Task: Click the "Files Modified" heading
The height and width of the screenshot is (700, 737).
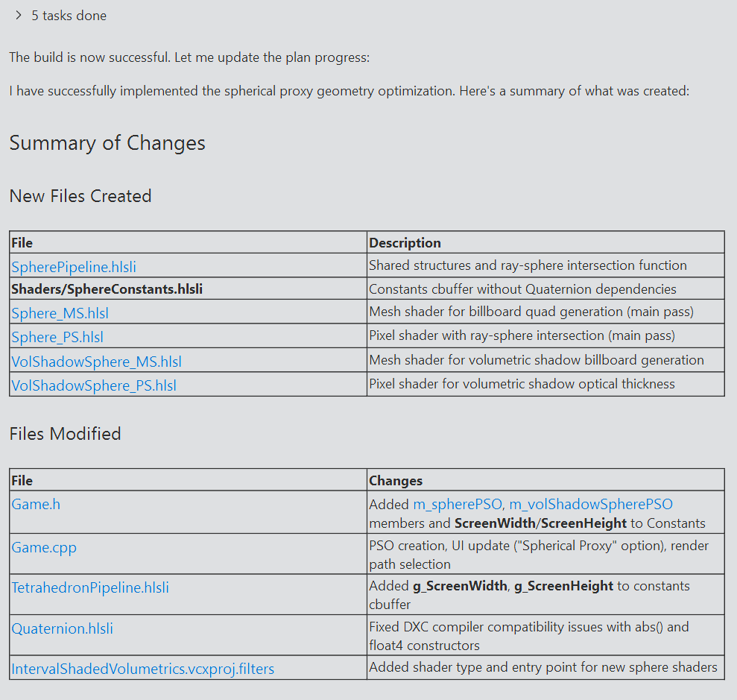Action: click(x=65, y=434)
